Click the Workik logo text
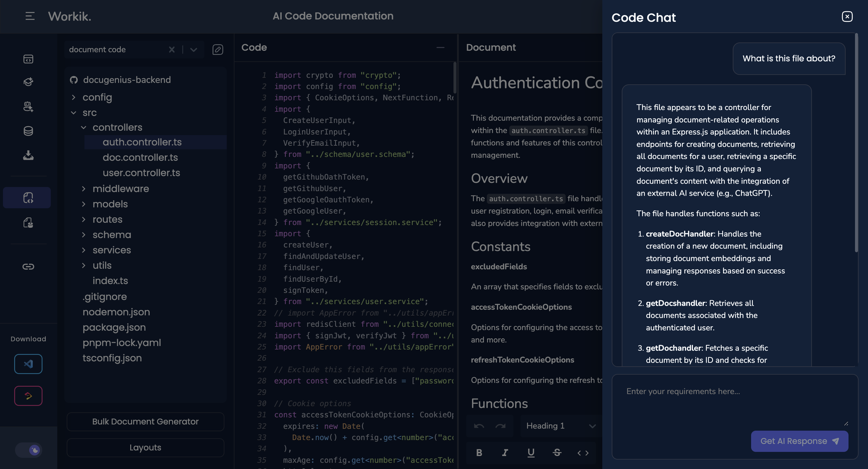 (70, 16)
